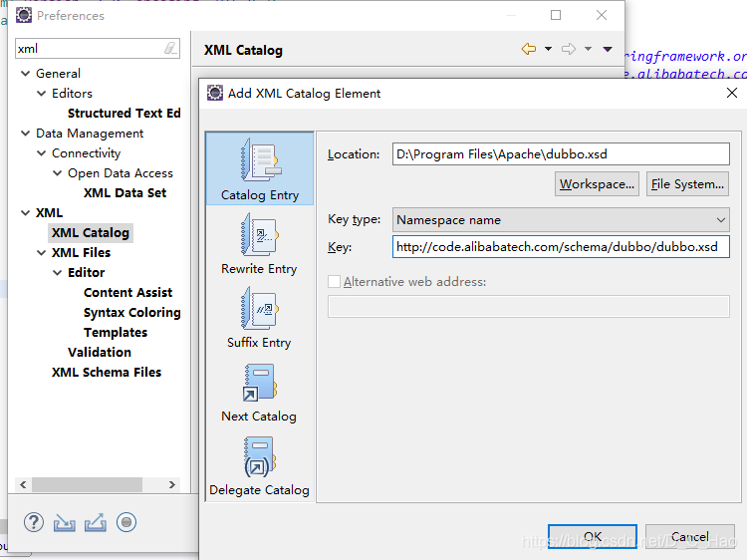
Task: Collapse the Editor tree node under XML Files
Action: point(57,273)
